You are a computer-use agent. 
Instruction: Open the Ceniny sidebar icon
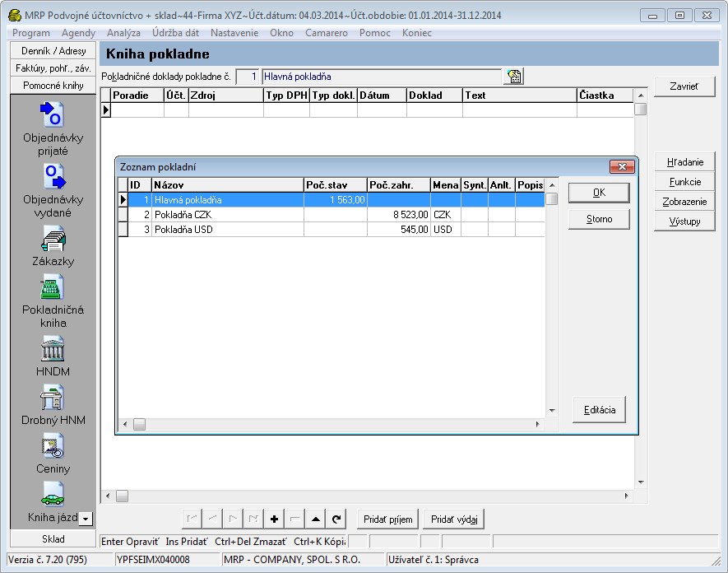(53, 446)
